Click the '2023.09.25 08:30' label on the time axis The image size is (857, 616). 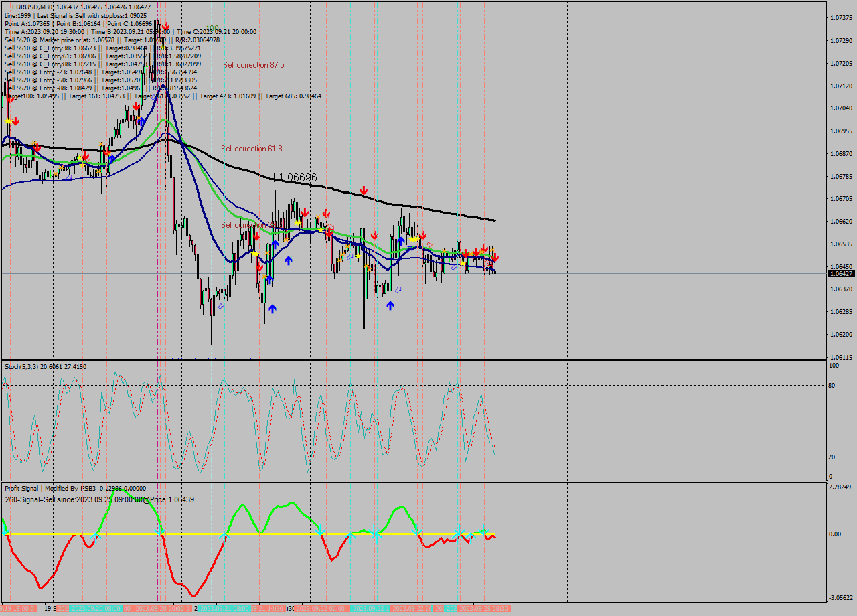pos(484,609)
